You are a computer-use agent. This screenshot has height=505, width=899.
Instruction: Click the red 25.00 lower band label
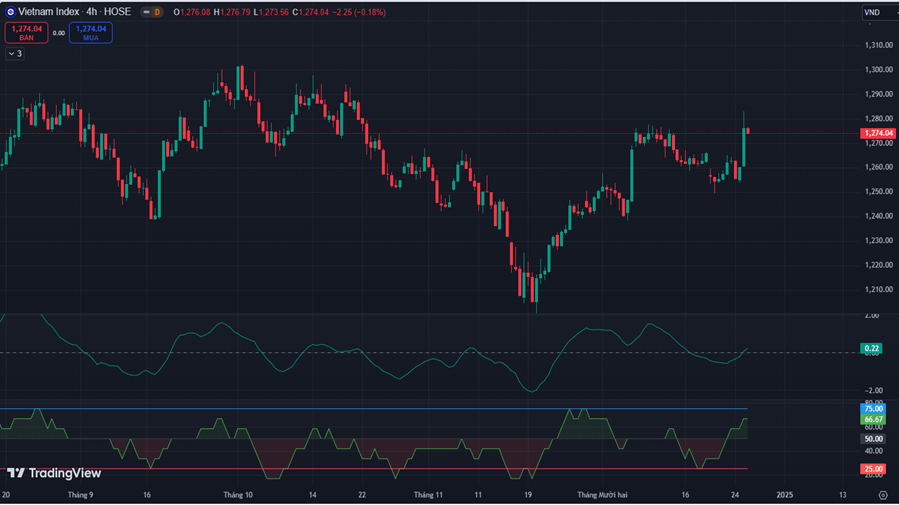pos(872,468)
